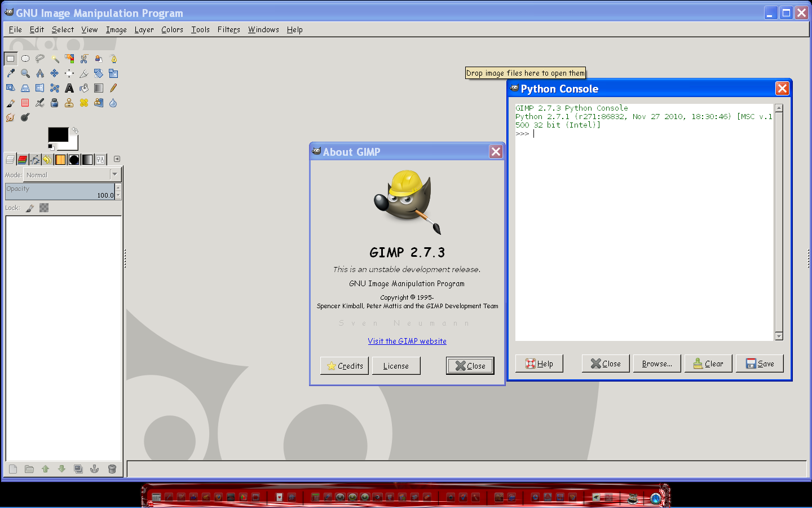Click License button in About GIMP
Viewport: 812px width, 508px height.
pos(396,366)
